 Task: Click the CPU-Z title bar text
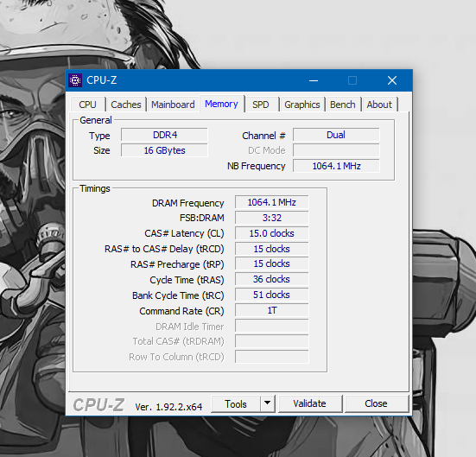pos(102,80)
